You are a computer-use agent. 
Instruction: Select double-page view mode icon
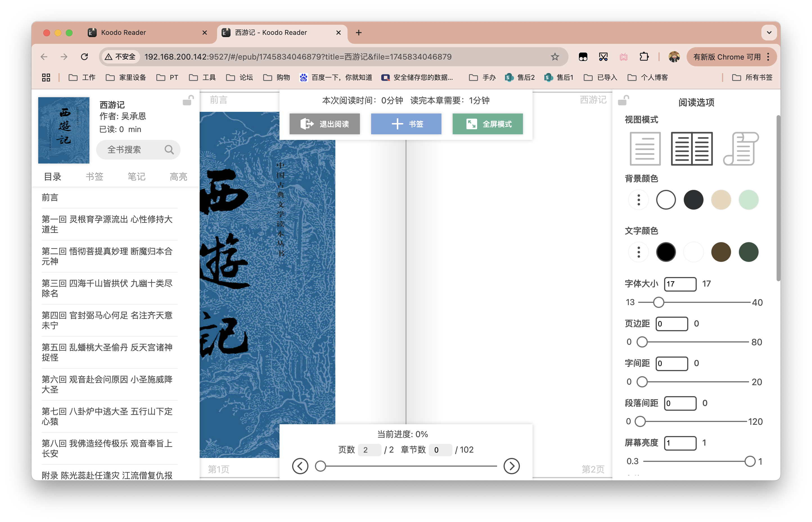coord(692,149)
